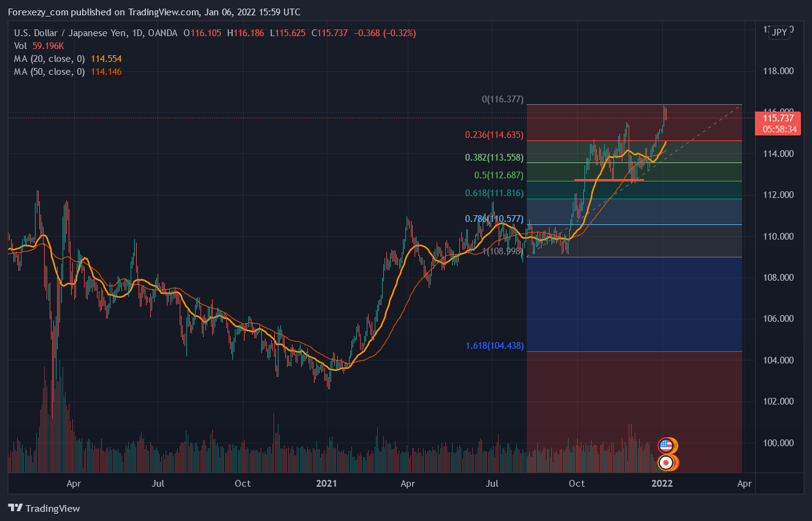The height and width of the screenshot is (521, 812).
Task: Click the 112.000 price axis label
Action: point(778,195)
